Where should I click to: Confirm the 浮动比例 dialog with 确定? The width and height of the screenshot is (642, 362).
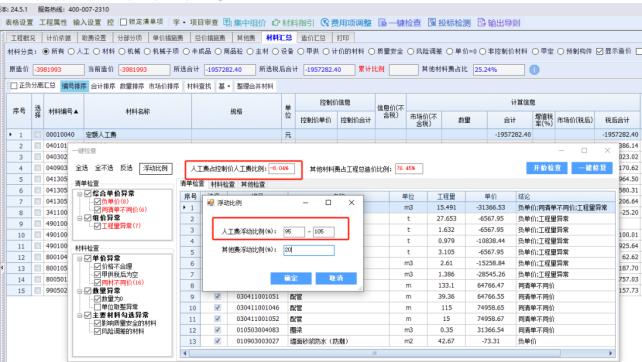(x=291, y=278)
